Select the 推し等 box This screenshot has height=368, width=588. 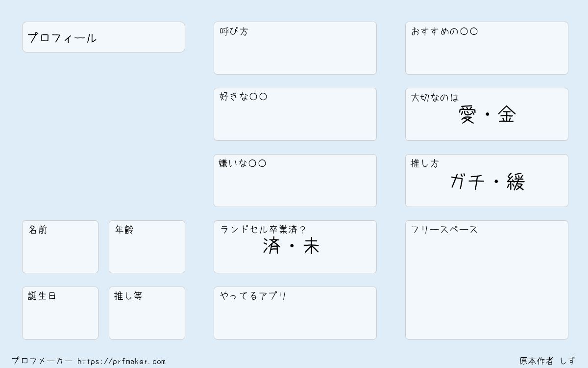coord(147,313)
